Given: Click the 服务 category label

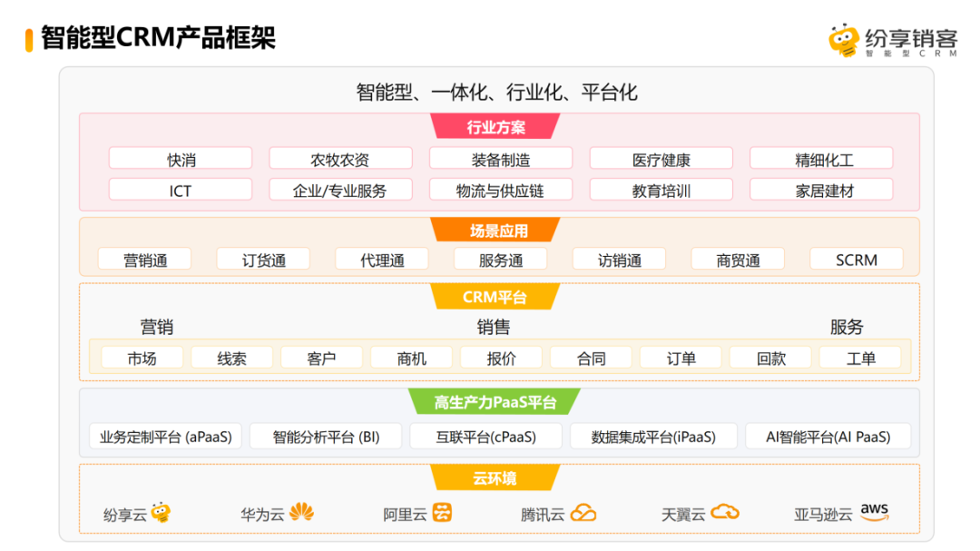Looking at the screenshot, I should click(847, 327).
